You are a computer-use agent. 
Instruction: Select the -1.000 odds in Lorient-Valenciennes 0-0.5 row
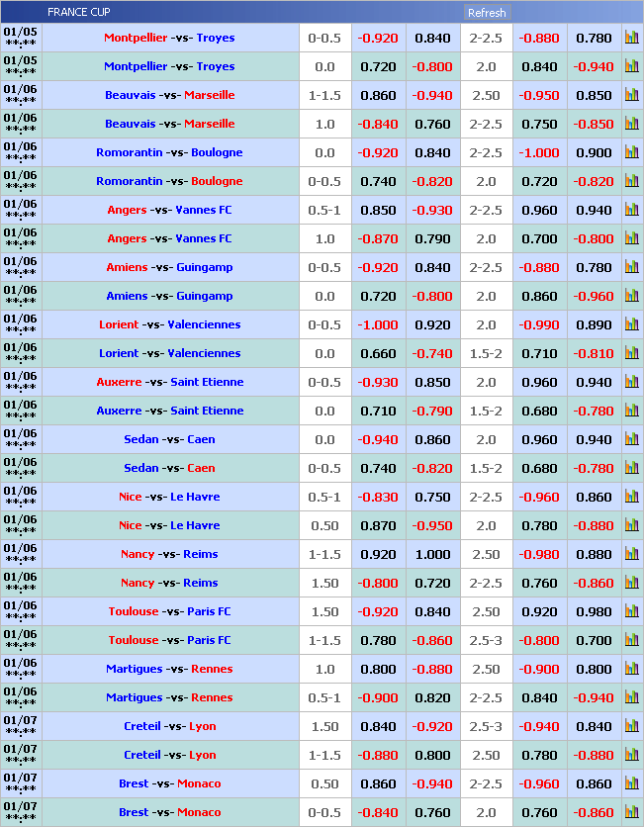[x=378, y=324]
